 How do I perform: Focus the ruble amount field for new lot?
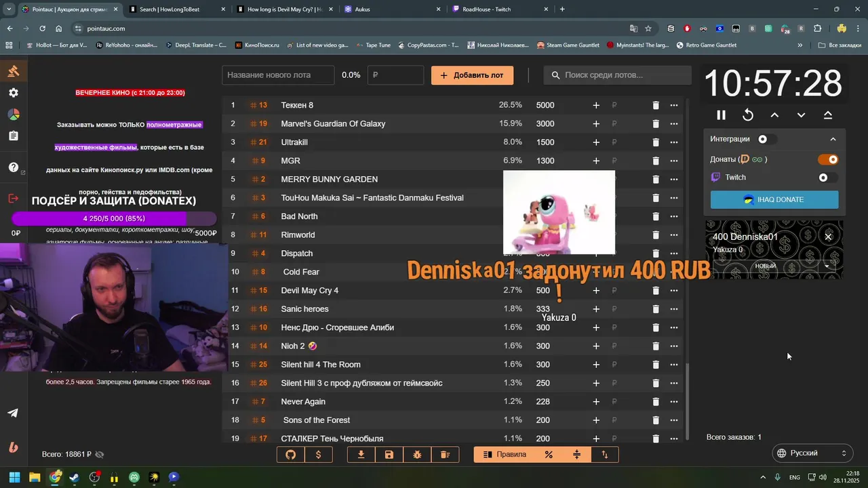[x=395, y=75]
